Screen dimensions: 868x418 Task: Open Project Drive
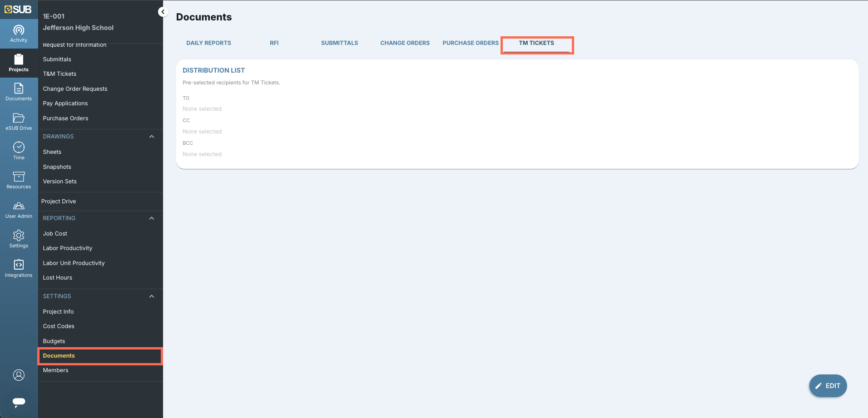59,202
